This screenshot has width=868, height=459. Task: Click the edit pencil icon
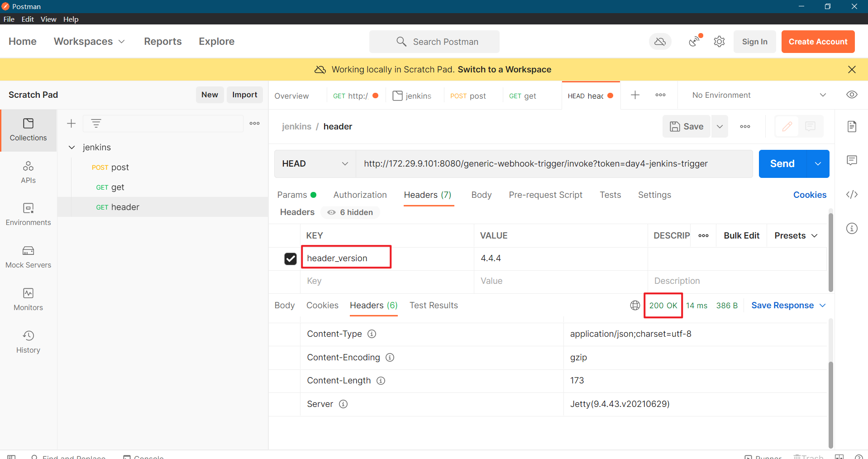pos(787,126)
